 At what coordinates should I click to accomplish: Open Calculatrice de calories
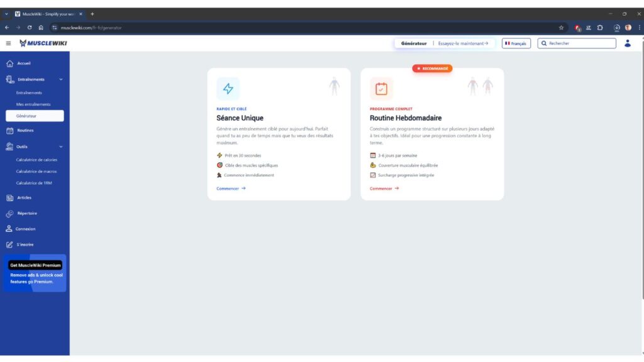36,160
